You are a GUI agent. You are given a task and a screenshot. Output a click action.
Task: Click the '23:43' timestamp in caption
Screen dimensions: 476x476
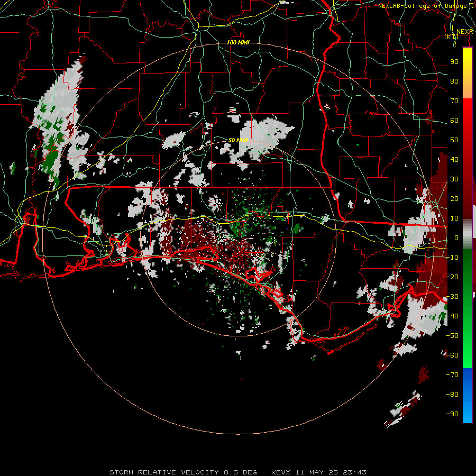(354, 472)
